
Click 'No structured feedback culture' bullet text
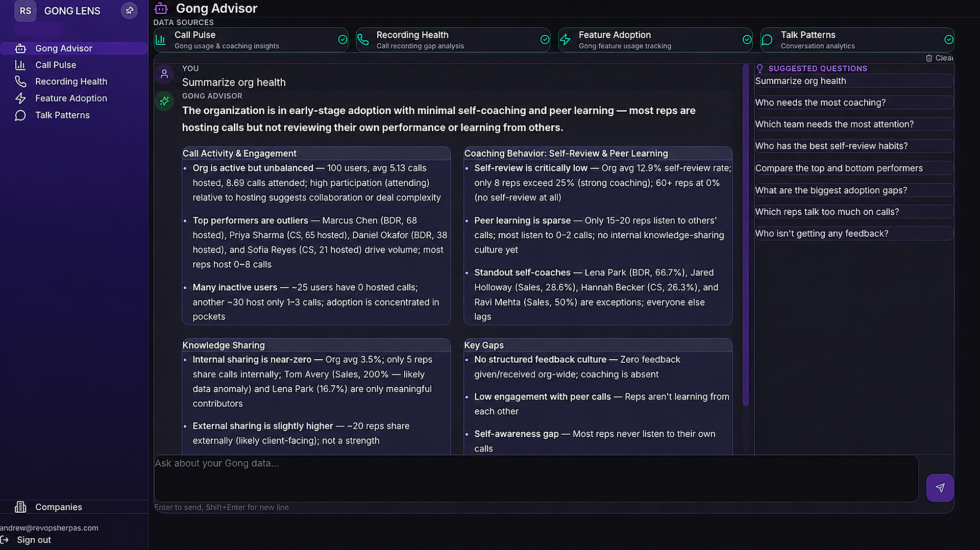[x=540, y=359]
